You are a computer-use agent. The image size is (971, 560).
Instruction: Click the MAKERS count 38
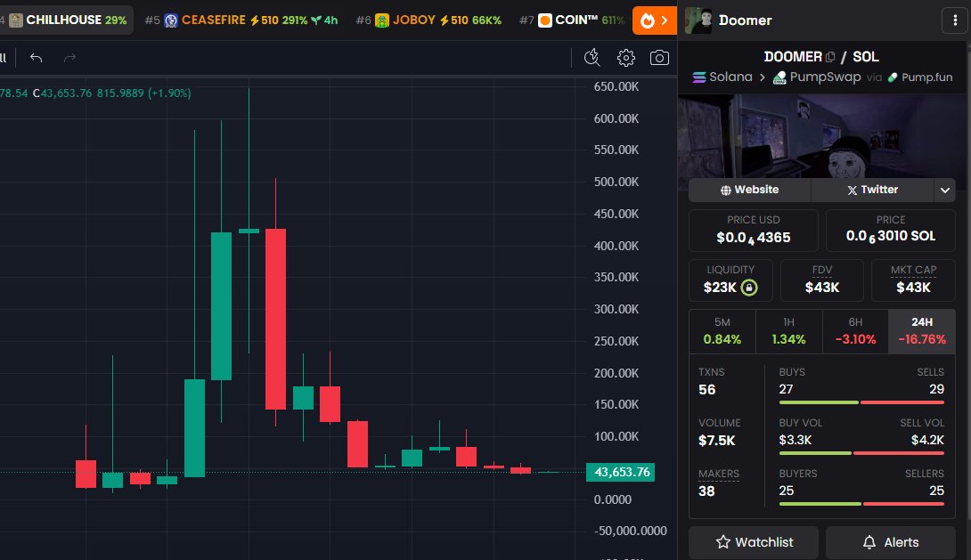point(706,491)
